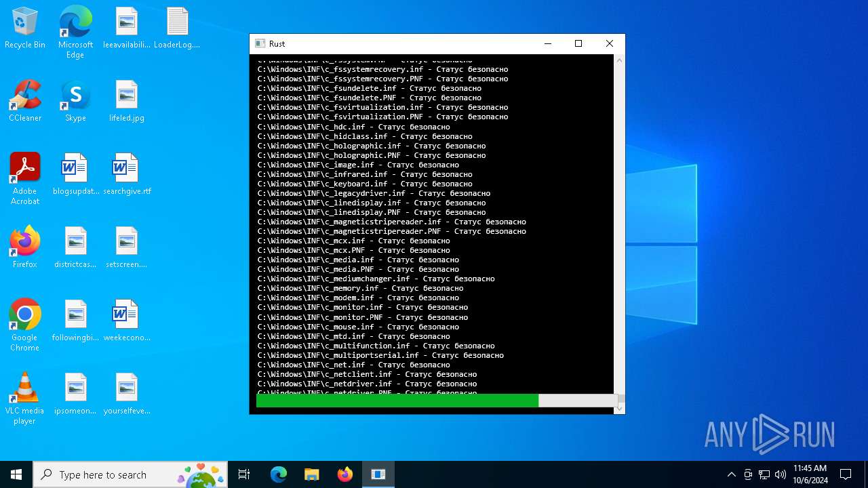Open the Windows Start menu
Image resolution: width=868 pixels, height=488 pixels.
point(16,474)
